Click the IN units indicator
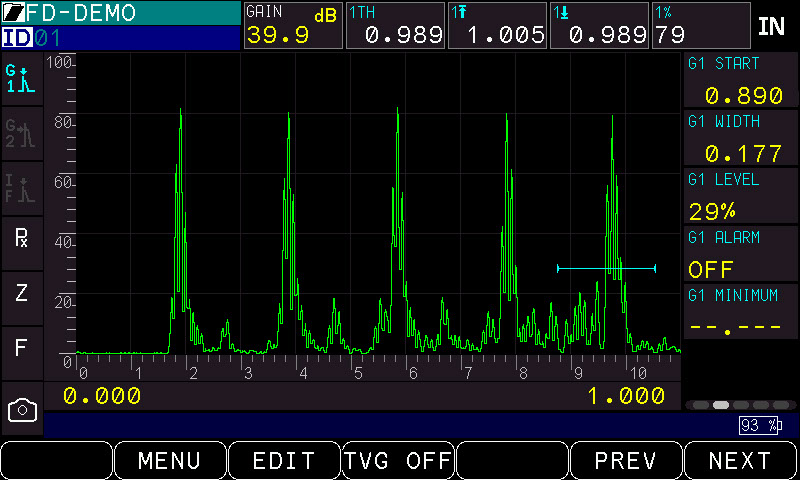This screenshot has height=480, width=800. (771, 27)
